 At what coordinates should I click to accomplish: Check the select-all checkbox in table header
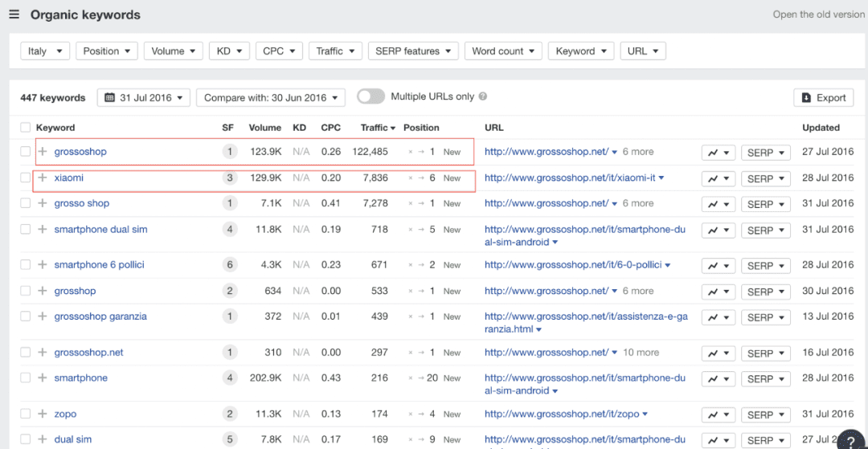click(26, 128)
